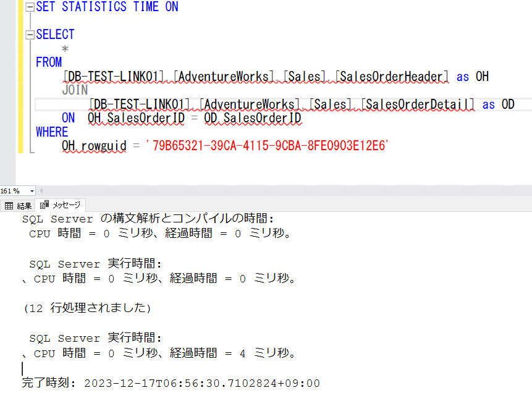Image resolution: width=532 pixels, height=393 pixels.
Task: Click the asterisk after SELECT
Action: [x=64, y=48]
